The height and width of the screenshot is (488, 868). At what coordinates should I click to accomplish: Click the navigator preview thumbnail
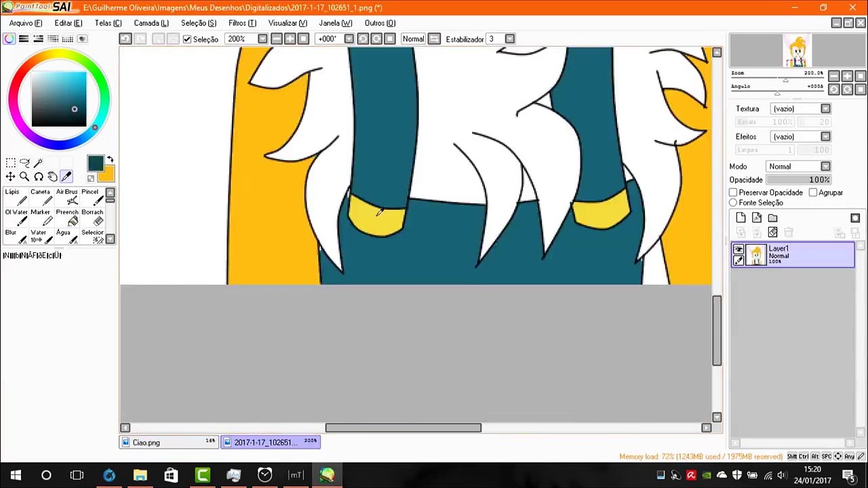coord(796,51)
